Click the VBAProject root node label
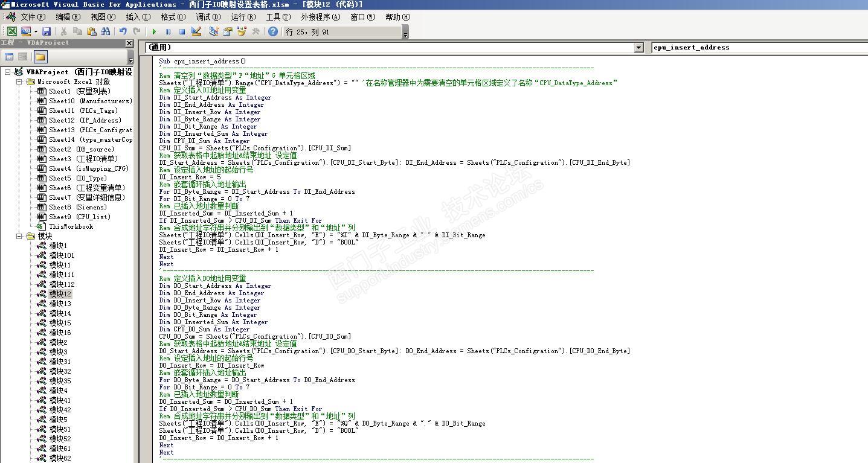The width and height of the screenshot is (868, 463). coord(79,72)
